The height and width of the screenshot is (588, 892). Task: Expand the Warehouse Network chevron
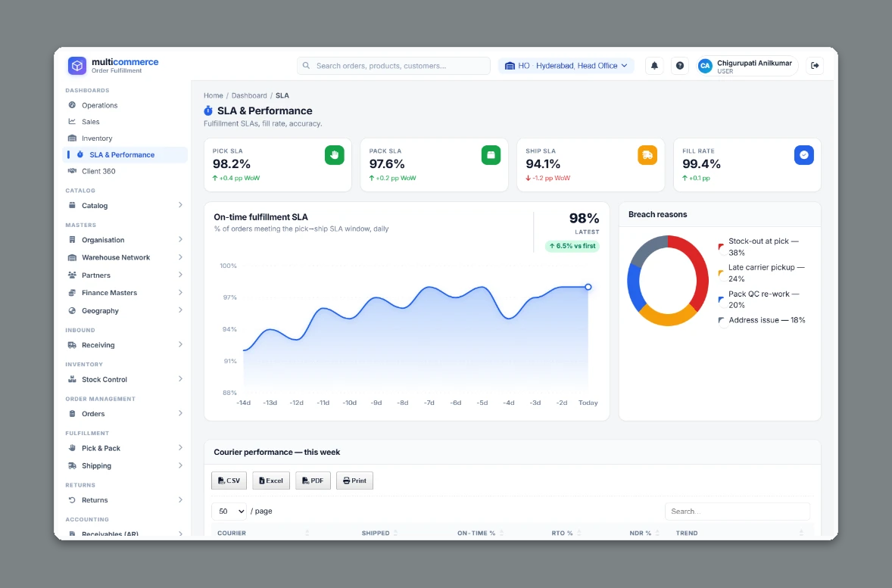tap(180, 257)
